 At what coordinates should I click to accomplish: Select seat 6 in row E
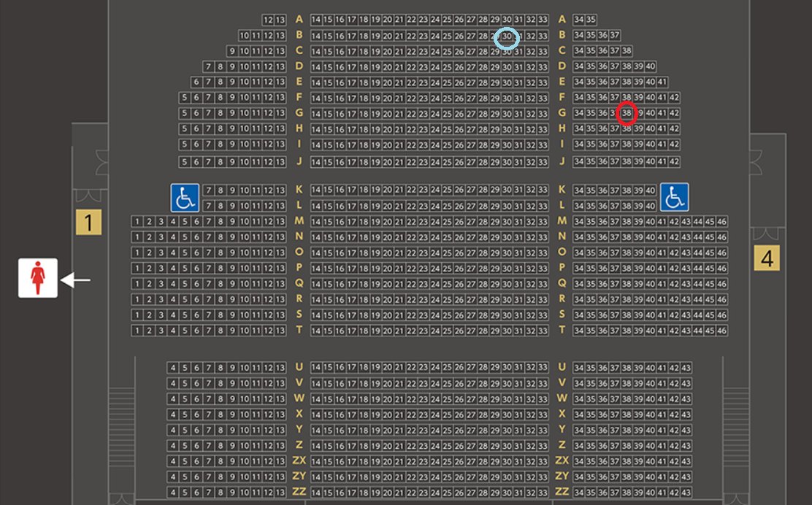click(196, 82)
